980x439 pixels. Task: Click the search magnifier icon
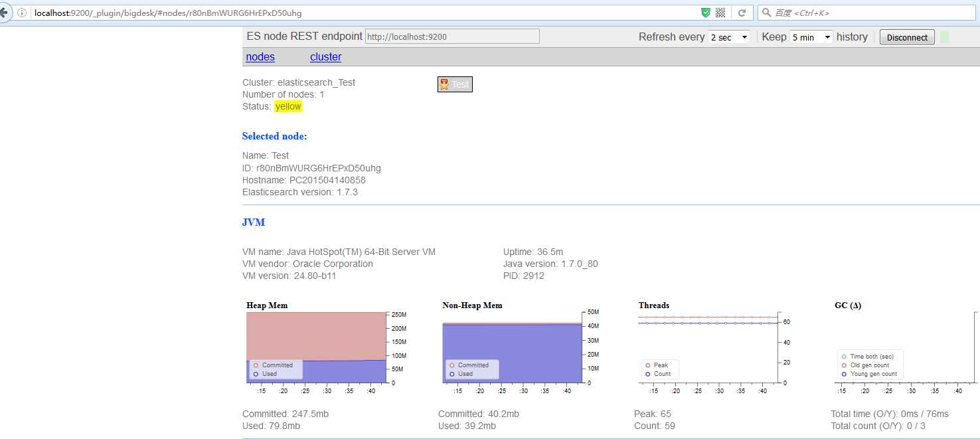tap(766, 13)
